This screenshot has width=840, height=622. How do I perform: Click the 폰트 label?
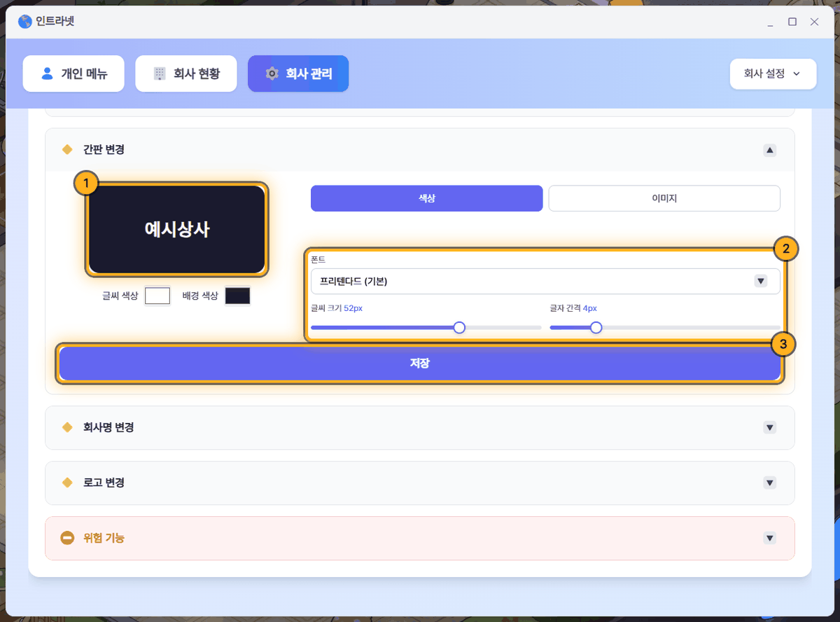pyautogui.click(x=318, y=260)
